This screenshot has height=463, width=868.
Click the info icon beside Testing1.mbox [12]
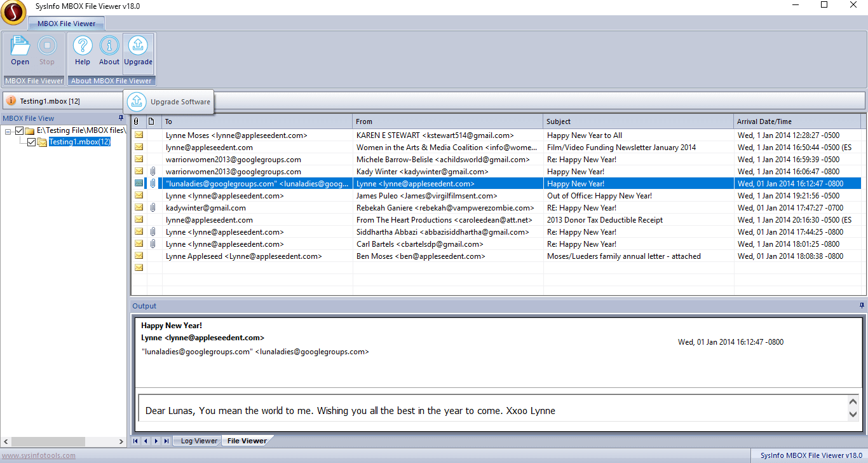(x=11, y=101)
